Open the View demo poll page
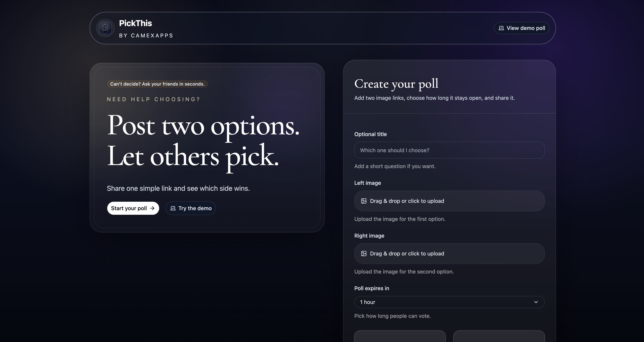This screenshot has width=644, height=342. [521, 28]
